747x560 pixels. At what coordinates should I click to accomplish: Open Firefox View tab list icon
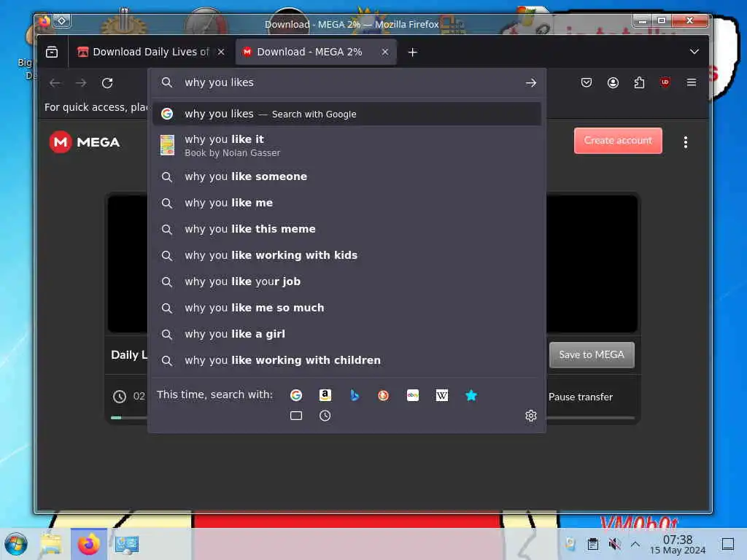52,52
